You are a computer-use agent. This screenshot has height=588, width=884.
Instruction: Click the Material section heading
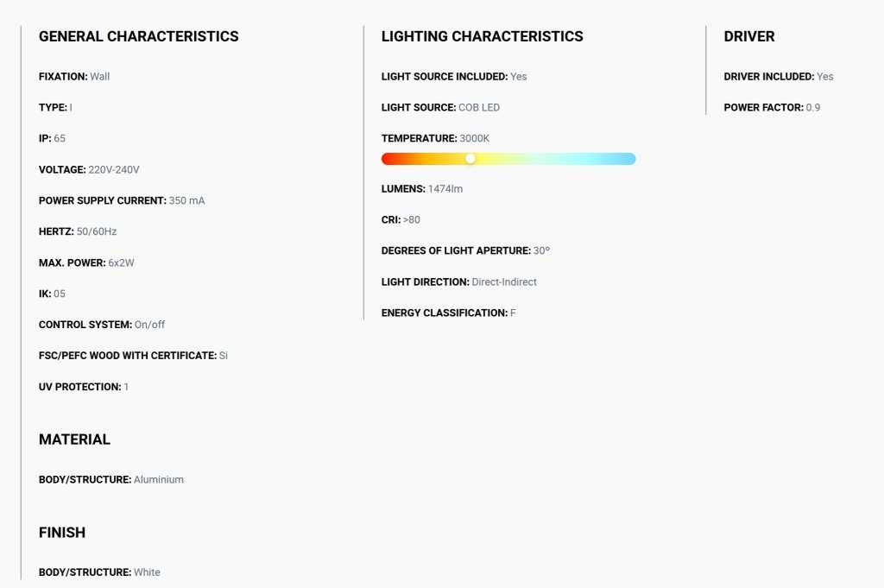[74, 439]
